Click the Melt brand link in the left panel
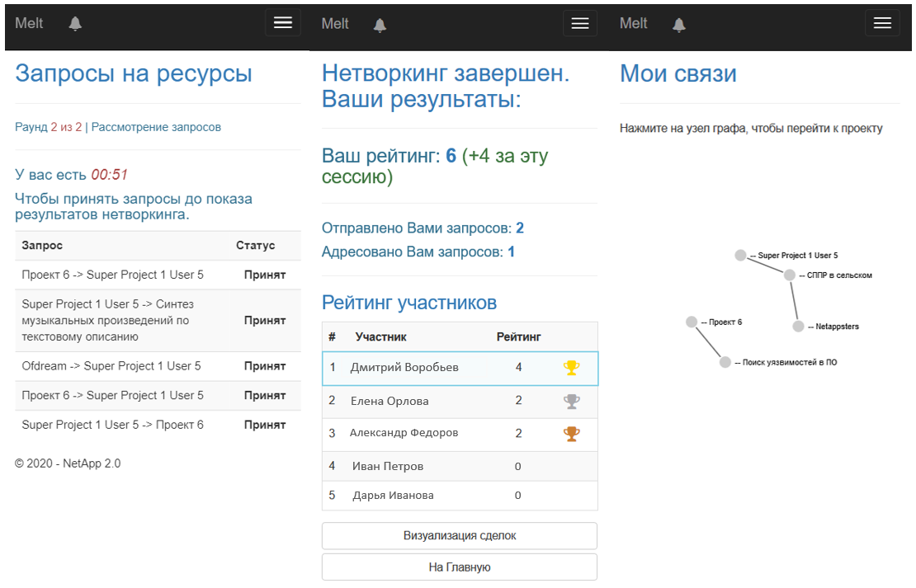Image resolution: width=916 pixels, height=588 pixels. (x=29, y=24)
